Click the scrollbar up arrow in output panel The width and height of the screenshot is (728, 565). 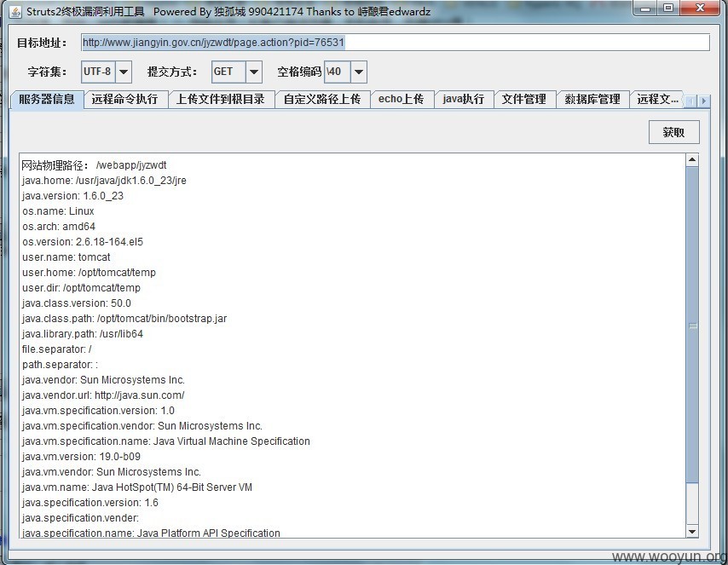pos(692,159)
